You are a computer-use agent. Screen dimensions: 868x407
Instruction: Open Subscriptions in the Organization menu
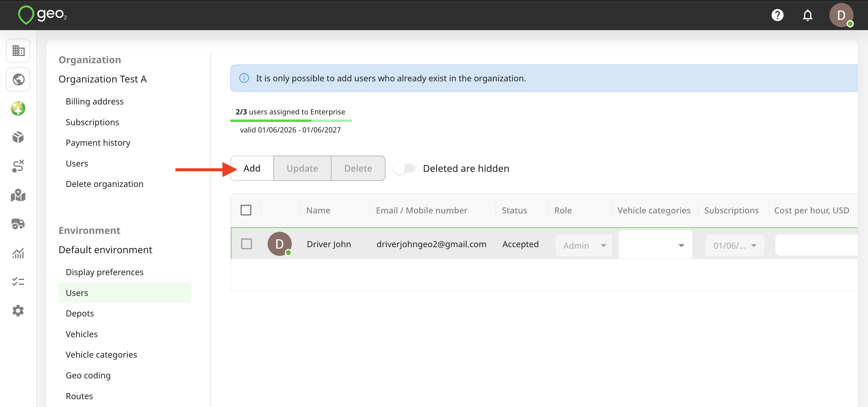92,122
